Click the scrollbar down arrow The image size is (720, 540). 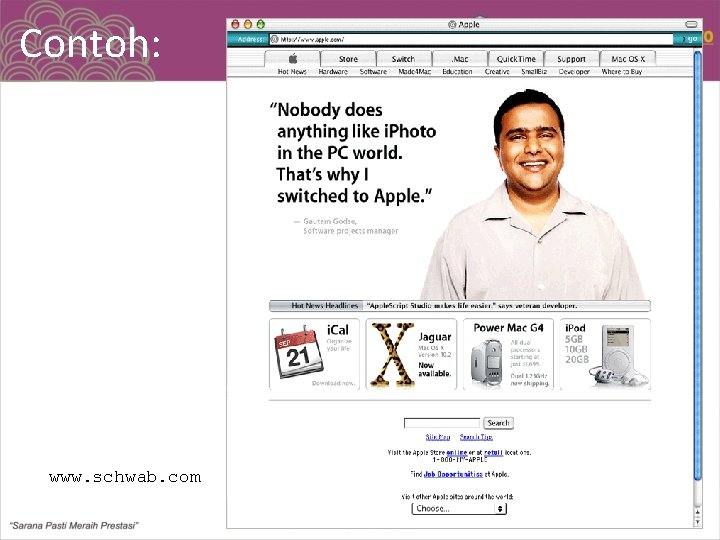(x=698, y=522)
